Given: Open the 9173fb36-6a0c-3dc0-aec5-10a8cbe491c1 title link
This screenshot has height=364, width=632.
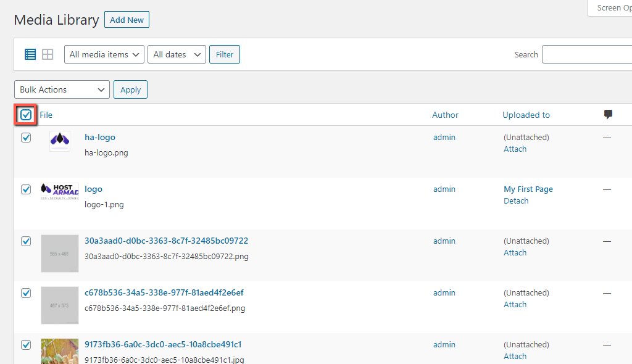Looking at the screenshot, I should click(x=163, y=344).
